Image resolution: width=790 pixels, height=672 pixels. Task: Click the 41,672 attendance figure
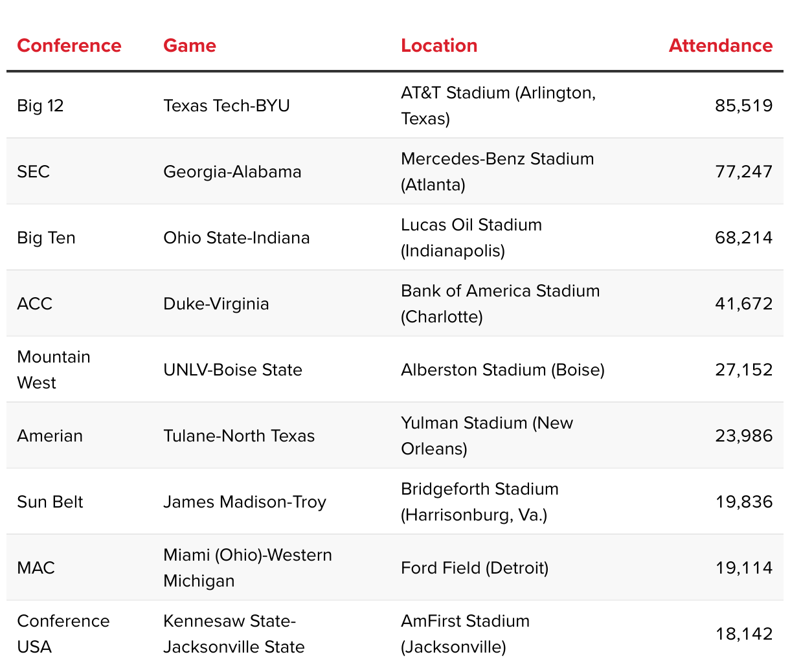coord(743,304)
